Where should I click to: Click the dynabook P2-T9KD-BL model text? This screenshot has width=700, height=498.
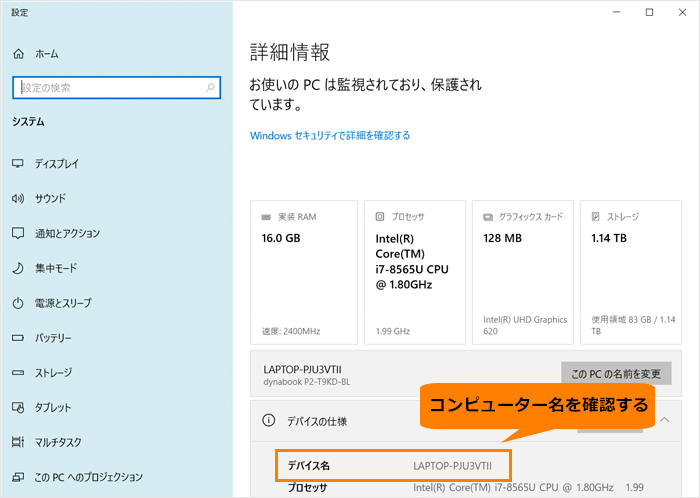[307, 382]
